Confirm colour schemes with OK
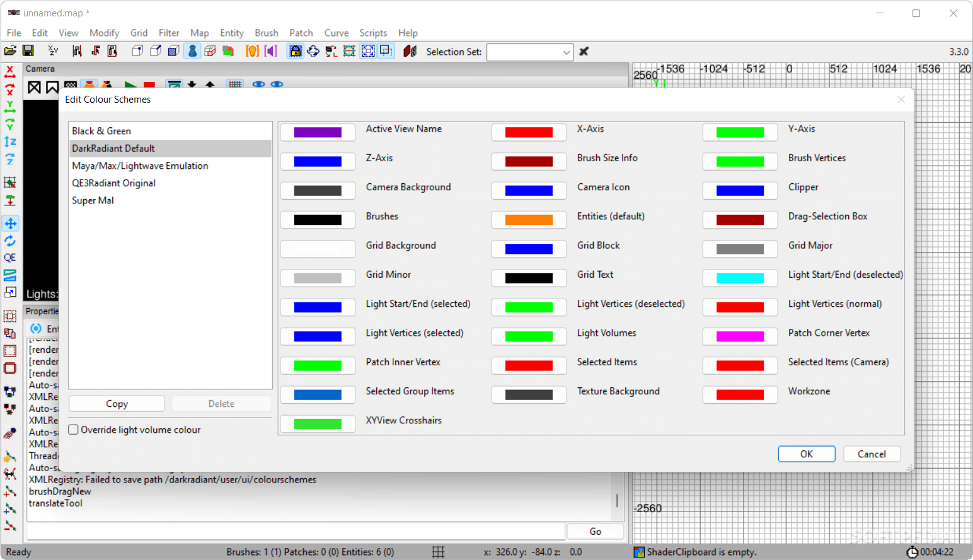 (x=807, y=454)
